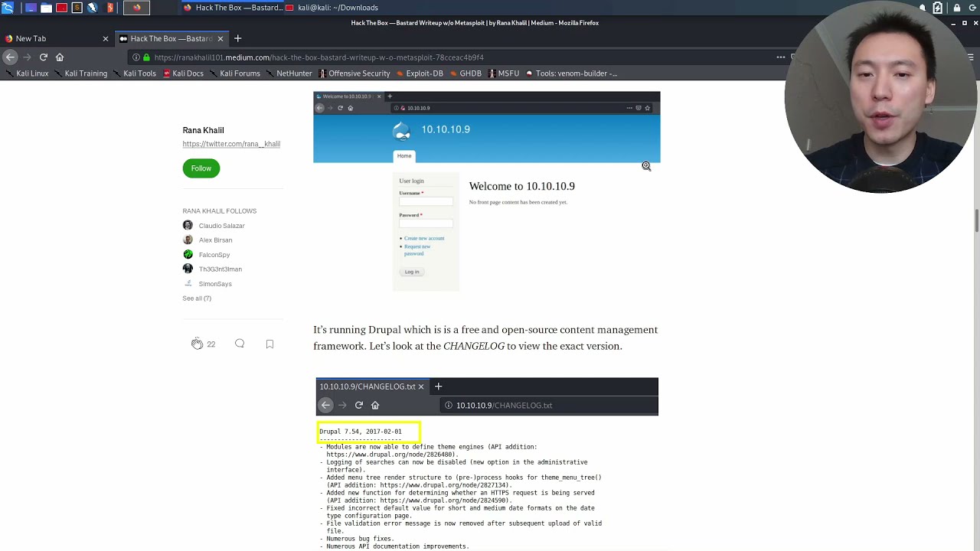
Task: Open Kali Tools bookmark
Action: (134, 73)
